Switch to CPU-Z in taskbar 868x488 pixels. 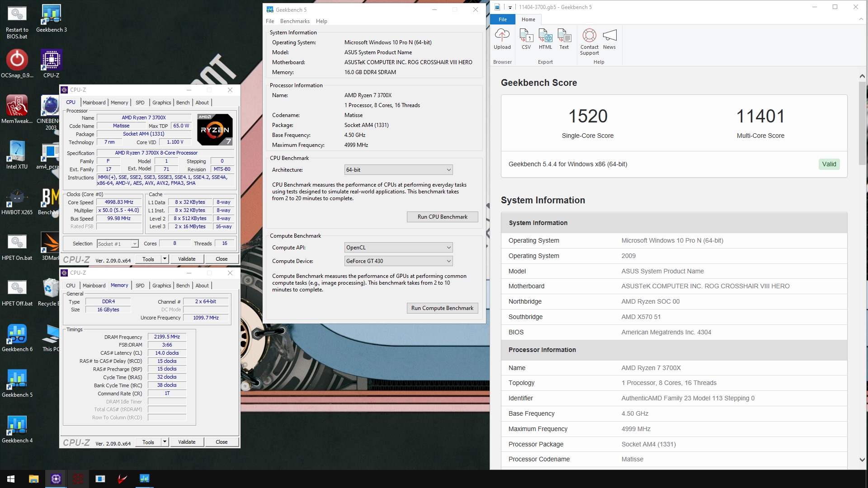56,479
